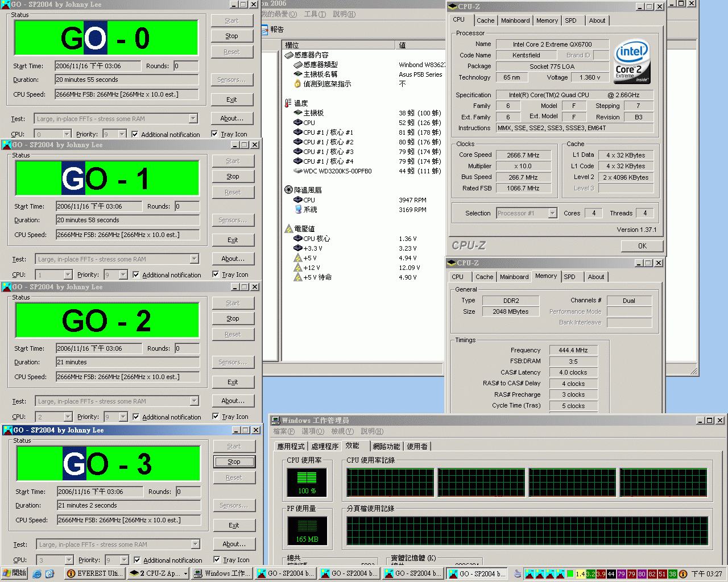Screen dimensions: 728x582
Task: Switch to SPD tab in lower CPU-Z window
Action: point(569,277)
